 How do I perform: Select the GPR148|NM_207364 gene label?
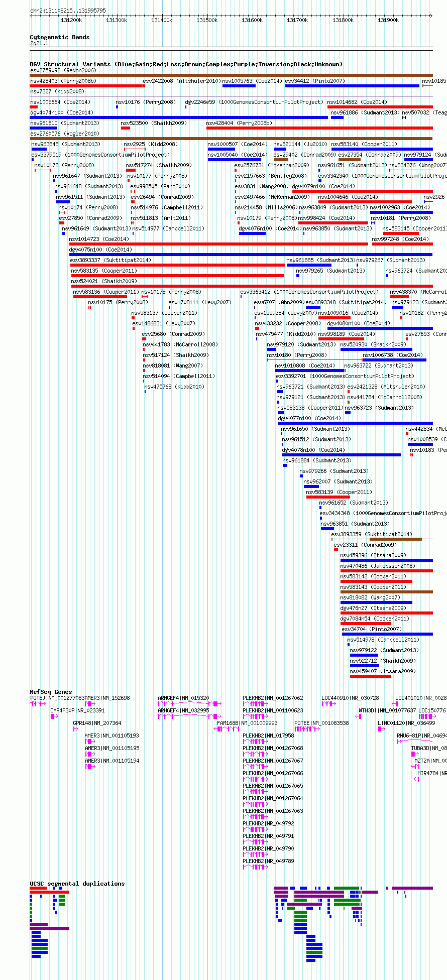coord(97,723)
